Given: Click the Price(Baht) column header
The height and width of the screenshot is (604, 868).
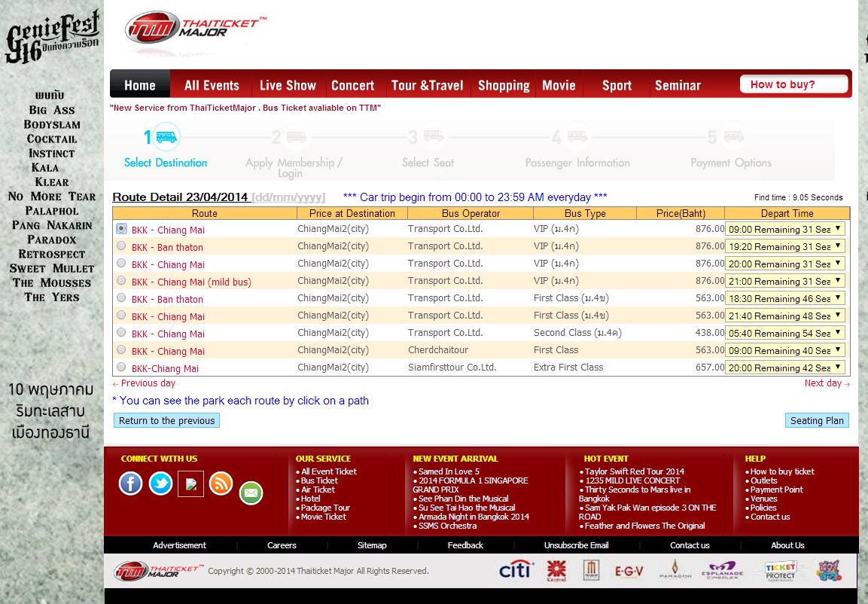Looking at the screenshot, I should tap(681, 213).
